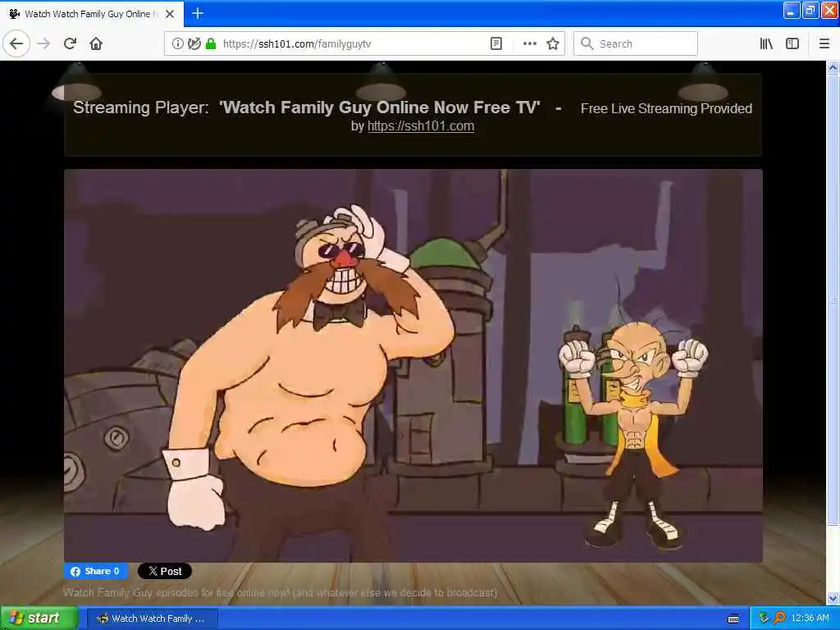The image size is (840, 630).
Task: Open the Windows start button
Action: pos(39,618)
